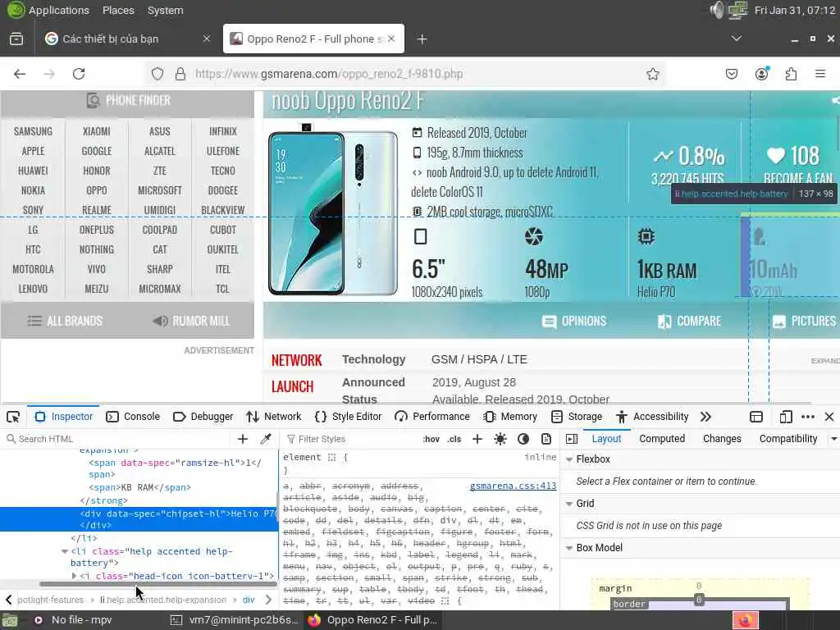Open the RUMOR MILL link

190,321
